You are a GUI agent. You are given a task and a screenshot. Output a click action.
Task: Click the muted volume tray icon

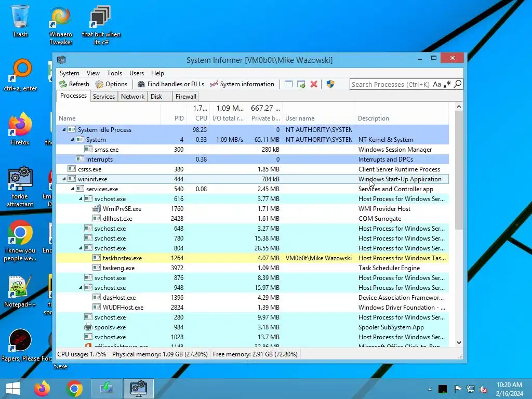pyautogui.click(x=484, y=389)
